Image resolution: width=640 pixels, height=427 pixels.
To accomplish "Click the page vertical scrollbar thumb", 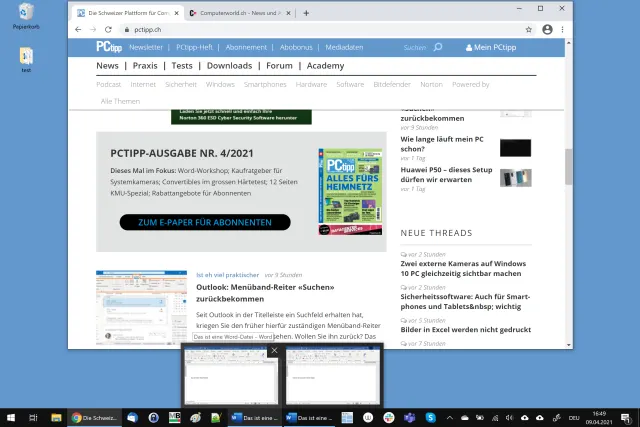I will 568,167.
